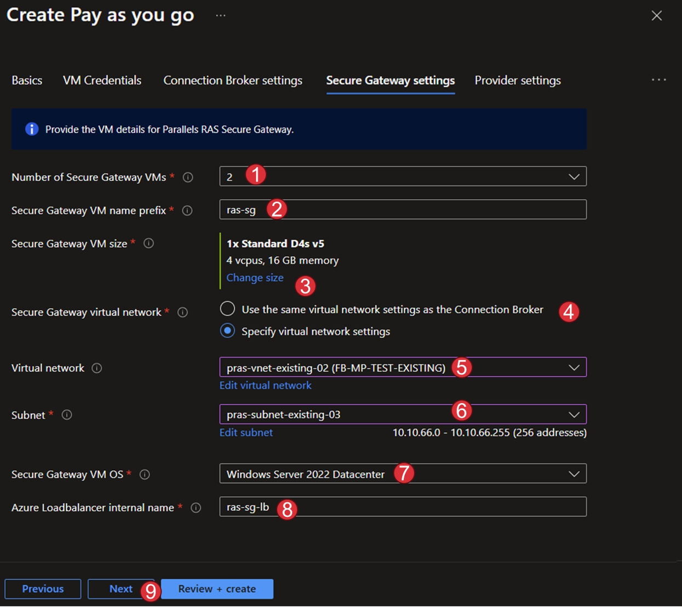The width and height of the screenshot is (682, 616).
Task: Click info icon next to Secure Gateway VM OS
Action: coord(145,475)
